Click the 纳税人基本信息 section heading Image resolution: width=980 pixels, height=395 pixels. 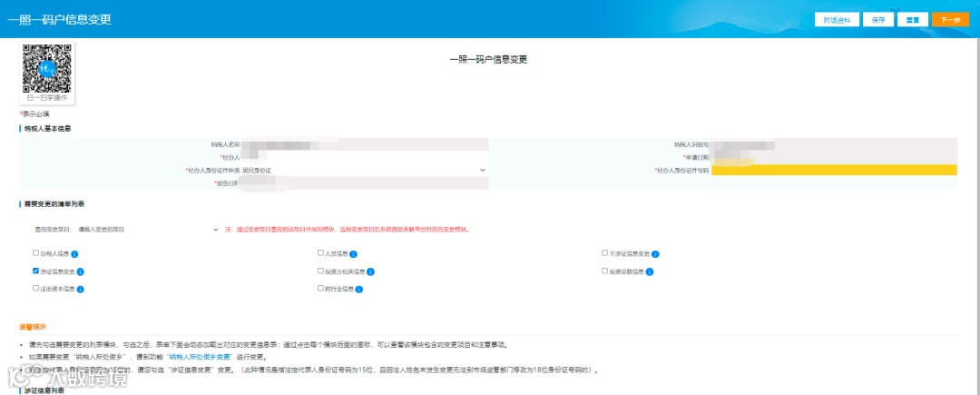coord(47,129)
